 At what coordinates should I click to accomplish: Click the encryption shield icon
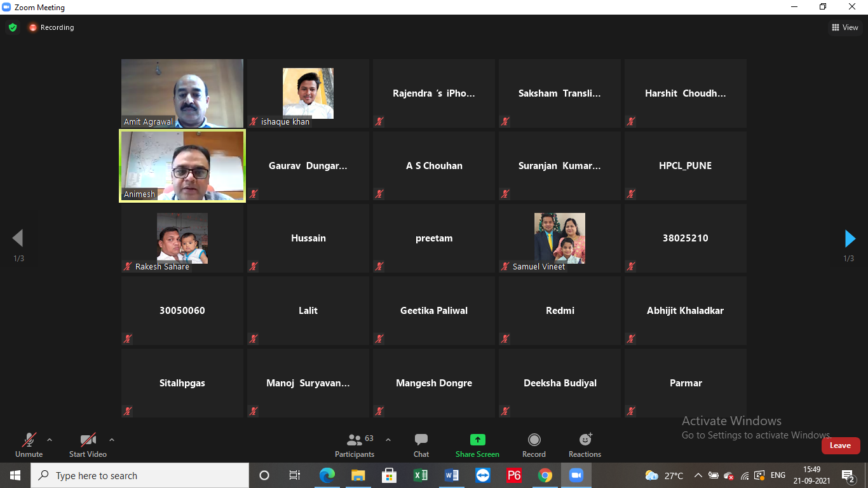tap(12, 27)
